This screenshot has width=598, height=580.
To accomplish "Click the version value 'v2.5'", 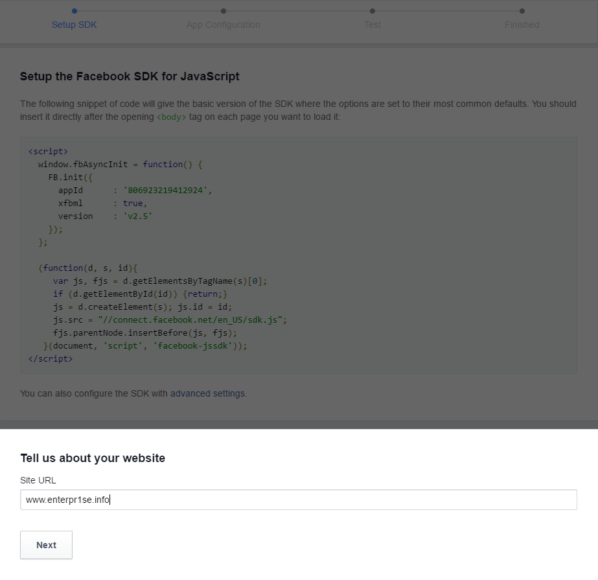I will (137, 216).
